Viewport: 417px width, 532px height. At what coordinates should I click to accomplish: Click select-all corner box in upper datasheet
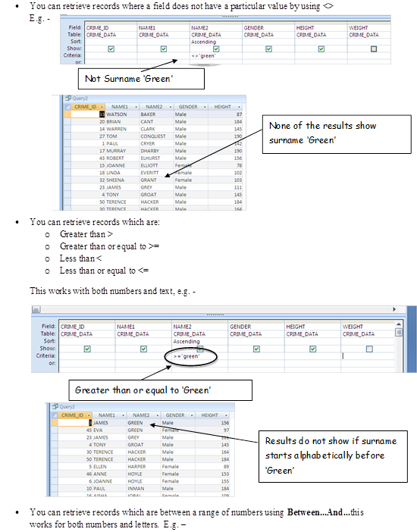pyautogui.click(x=67, y=107)
